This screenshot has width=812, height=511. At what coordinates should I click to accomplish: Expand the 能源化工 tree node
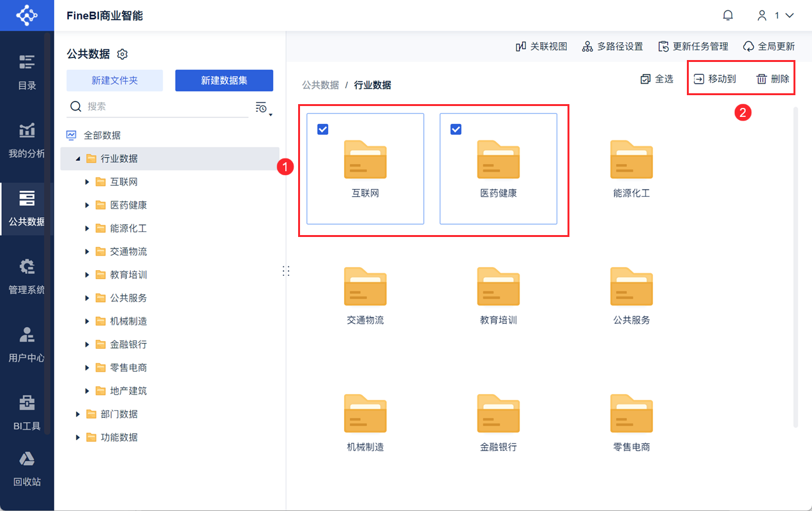87,228
